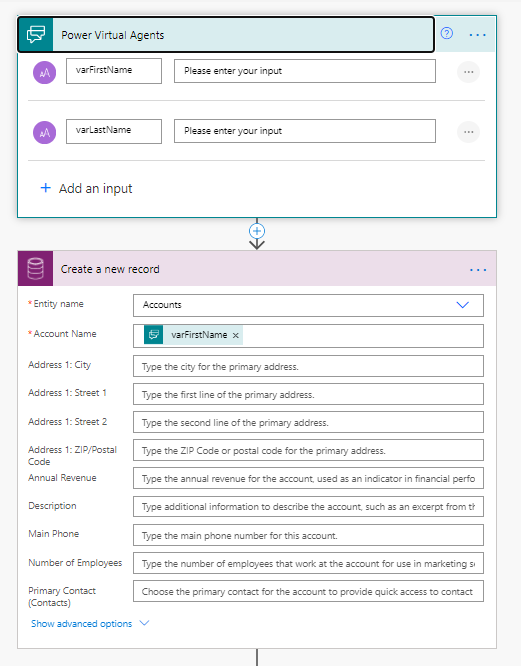
Task: Click the varLastName description input field
Action: click(305, 131)
